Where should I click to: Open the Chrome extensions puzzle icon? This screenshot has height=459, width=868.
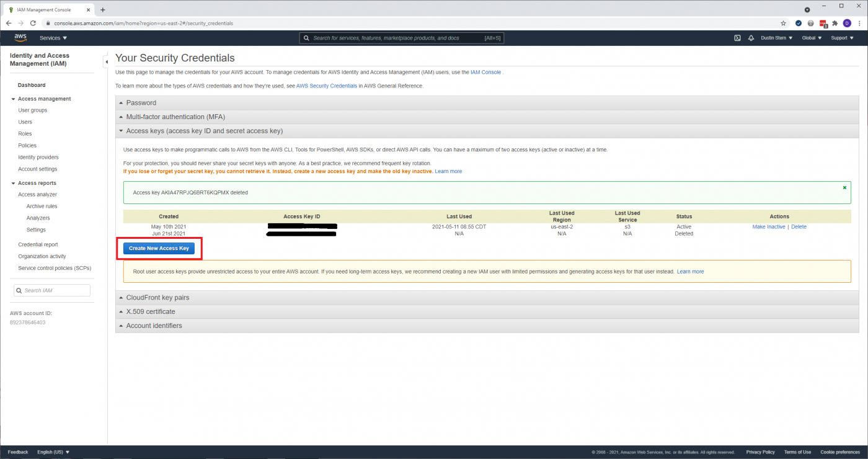click(x=835, y=23)
